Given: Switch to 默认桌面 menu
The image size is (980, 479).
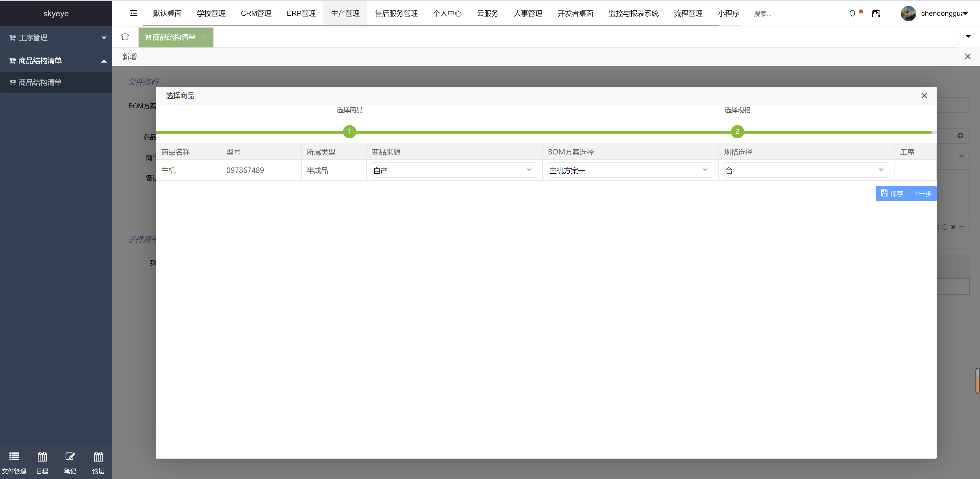Looking at the screenshot, I should point(167,13).
